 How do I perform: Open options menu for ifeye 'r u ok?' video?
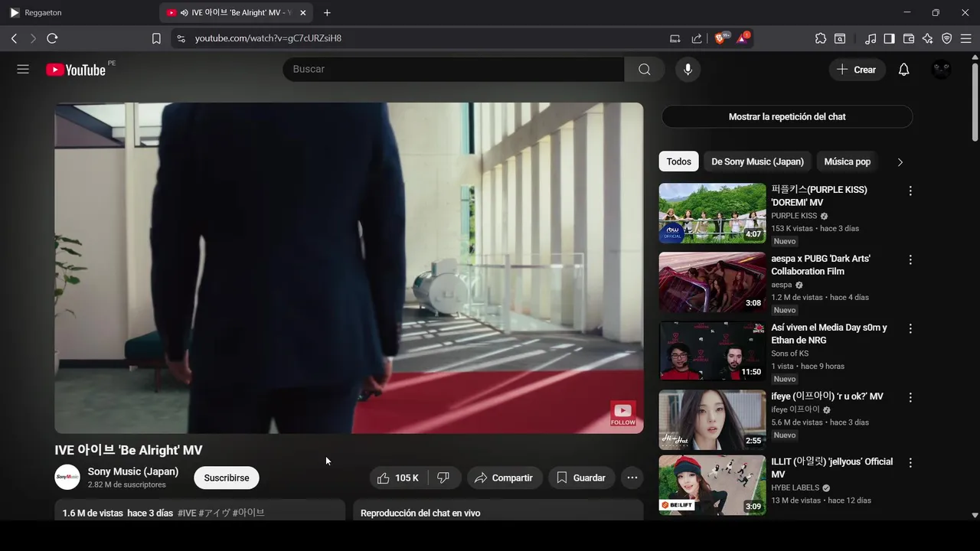pyautogui.click(x=910, y=397)
